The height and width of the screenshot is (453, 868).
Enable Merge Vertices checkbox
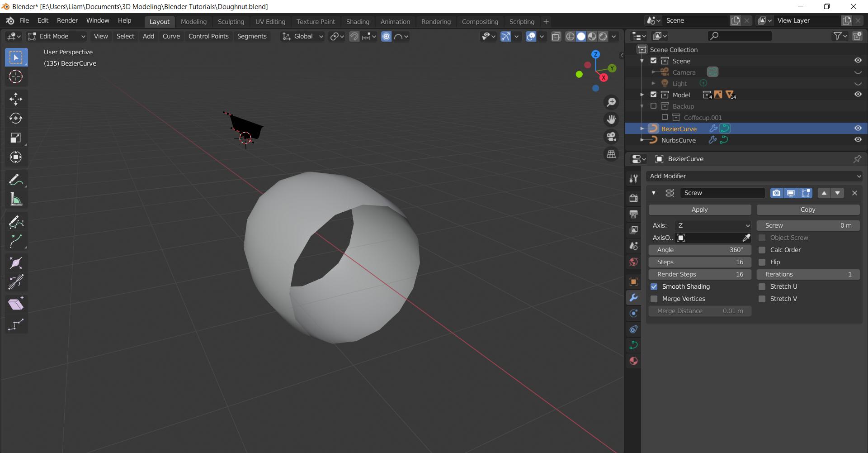654,299
